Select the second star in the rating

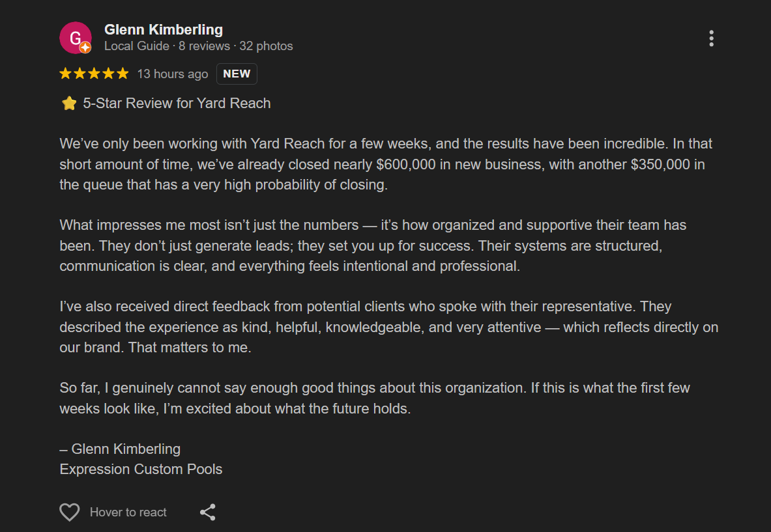(80, 74)
